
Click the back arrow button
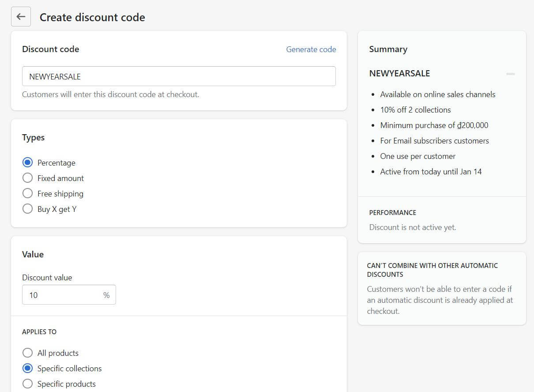tap(21, 17)
